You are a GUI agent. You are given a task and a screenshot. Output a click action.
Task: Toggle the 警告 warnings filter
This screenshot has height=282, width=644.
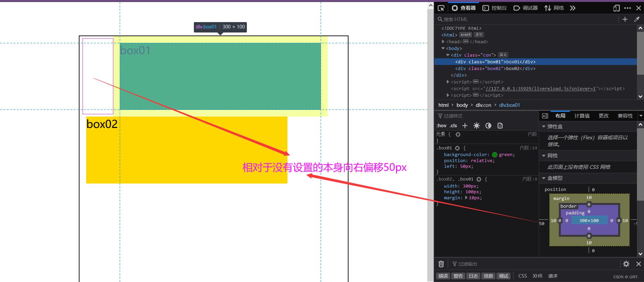[x=458, y=276]
